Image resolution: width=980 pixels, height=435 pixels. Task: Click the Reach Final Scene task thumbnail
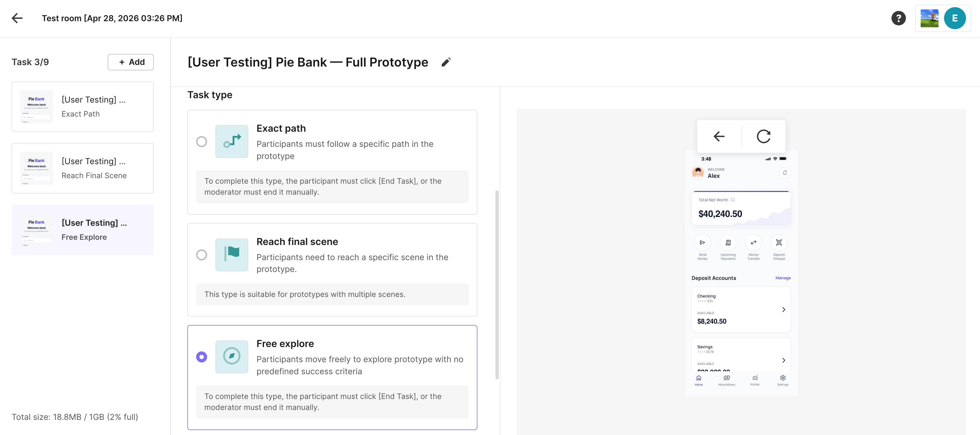click(x=37, y=168)
